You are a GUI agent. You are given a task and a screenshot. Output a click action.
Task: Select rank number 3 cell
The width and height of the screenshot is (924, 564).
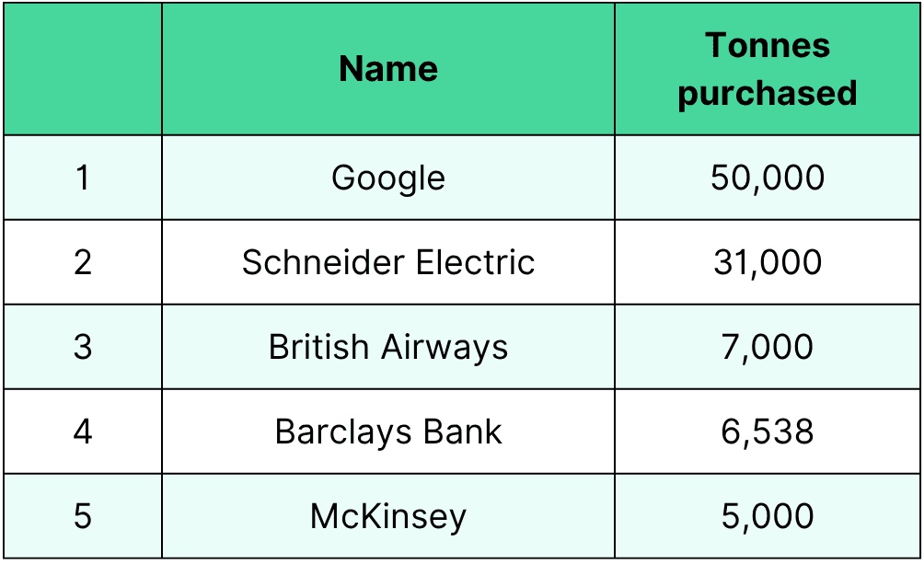point(83,347)
